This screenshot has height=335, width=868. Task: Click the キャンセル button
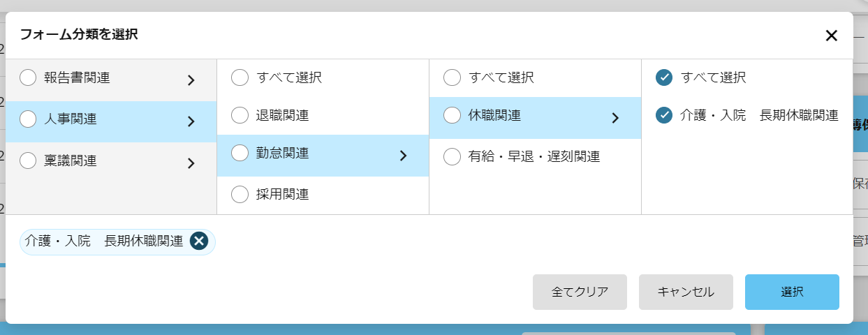pos(686,292)
